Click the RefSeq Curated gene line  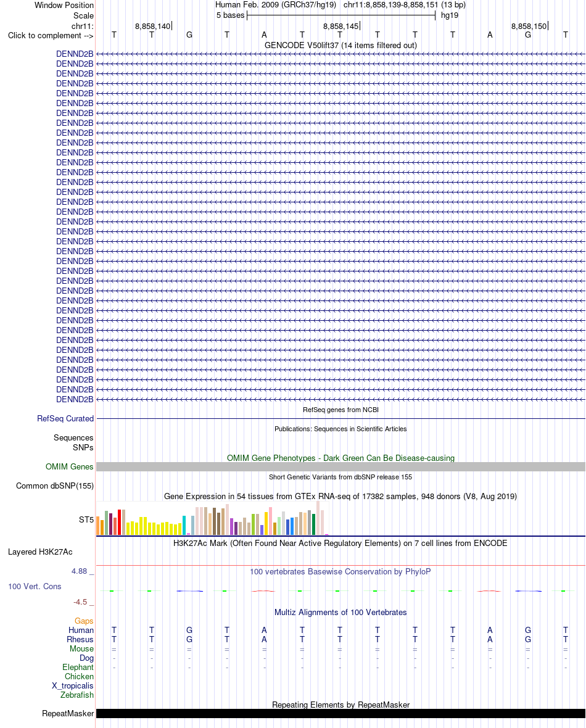340,419
